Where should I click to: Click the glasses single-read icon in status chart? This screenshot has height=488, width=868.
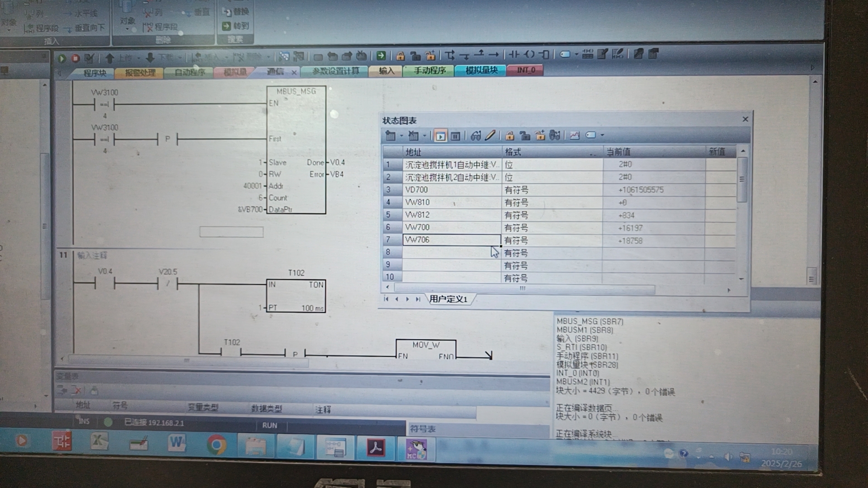[476, 136]
